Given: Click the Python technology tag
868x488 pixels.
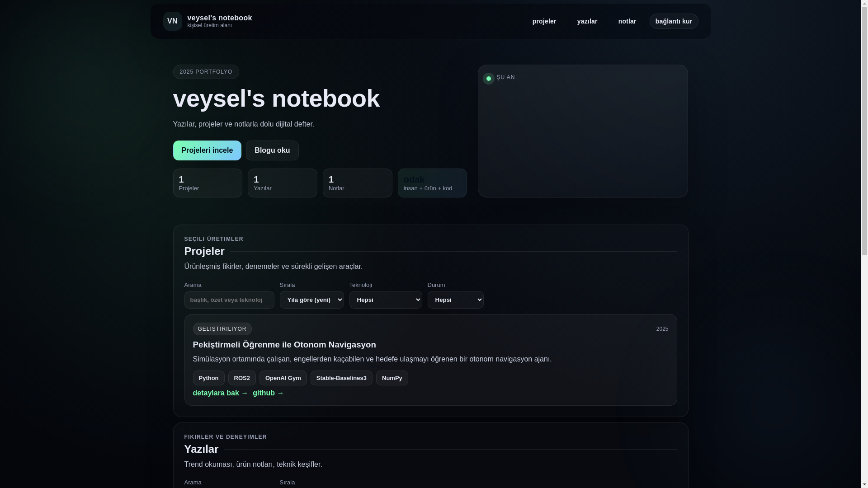Looking at the screenshot, I should coord(208,378).
